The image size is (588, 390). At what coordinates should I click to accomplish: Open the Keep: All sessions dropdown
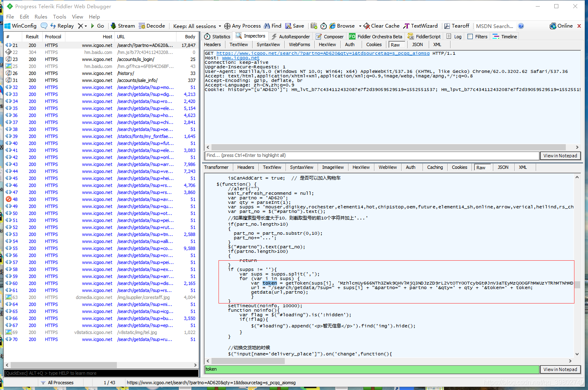pos(197,26)
